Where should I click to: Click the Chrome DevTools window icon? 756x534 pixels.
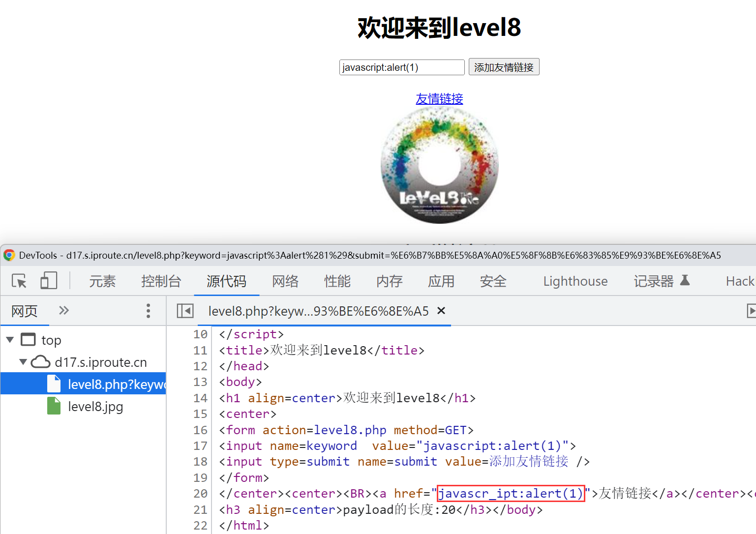click(9, 255)
